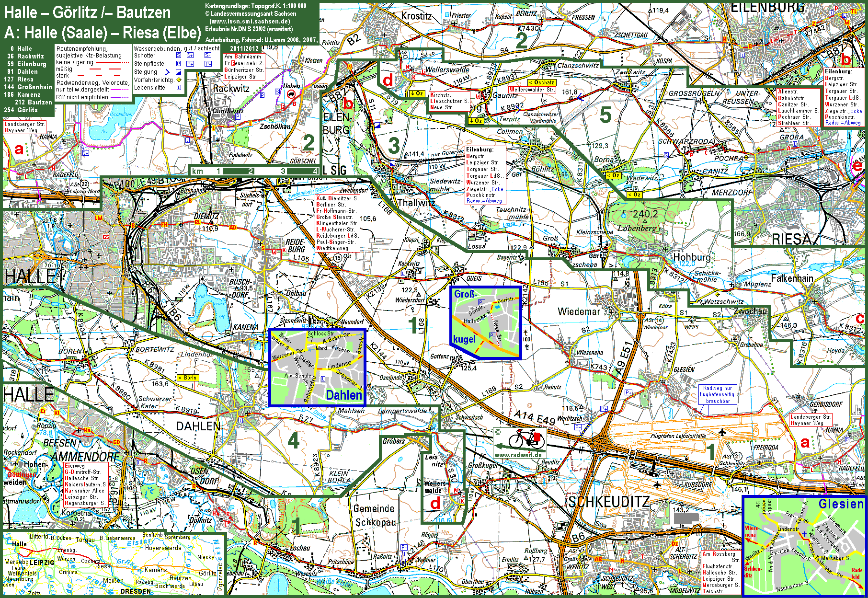Screen dimensions: 868x598
Task: Click the yellow Vorfahrtsrichtung diamond legend icon
Action: pos(179,80)
